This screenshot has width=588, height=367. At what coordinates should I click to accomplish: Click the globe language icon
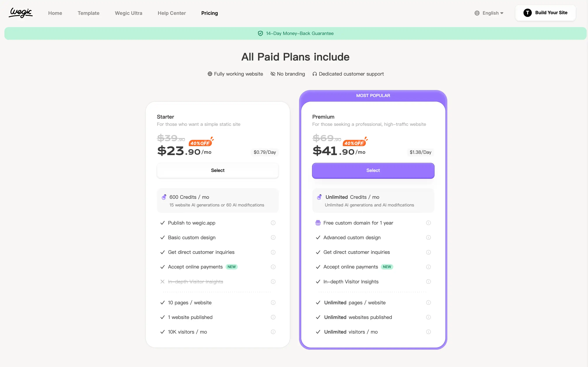[477, 13]
